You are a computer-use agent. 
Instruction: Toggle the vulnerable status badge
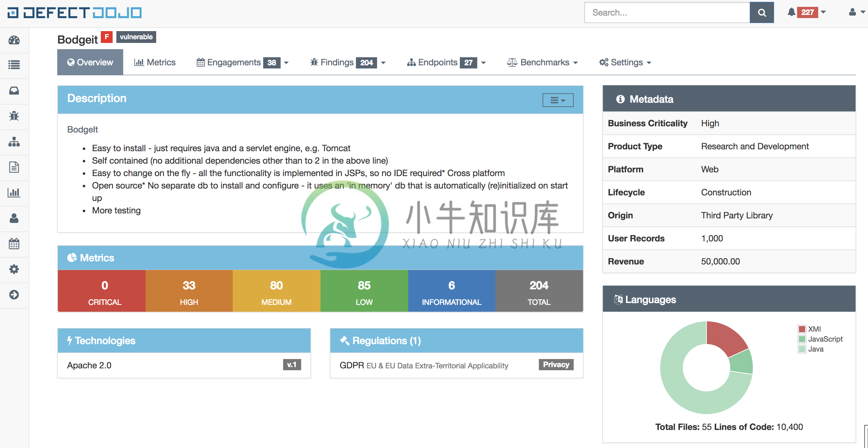point(135,37)
